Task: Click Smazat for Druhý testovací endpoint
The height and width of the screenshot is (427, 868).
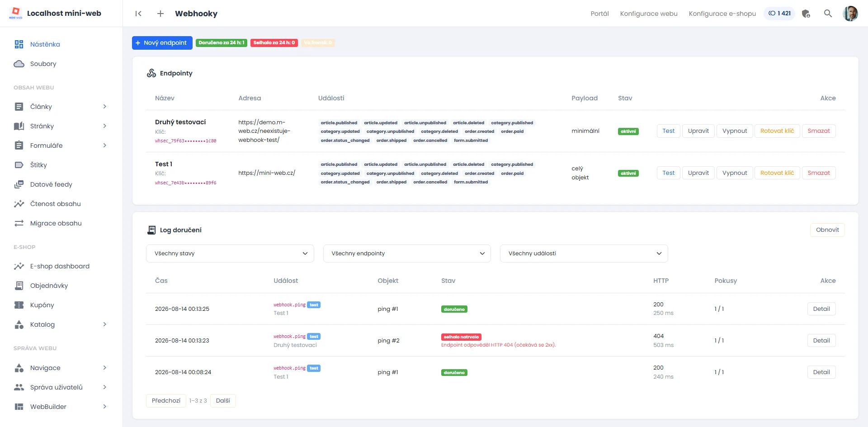Action: [819, 131]
